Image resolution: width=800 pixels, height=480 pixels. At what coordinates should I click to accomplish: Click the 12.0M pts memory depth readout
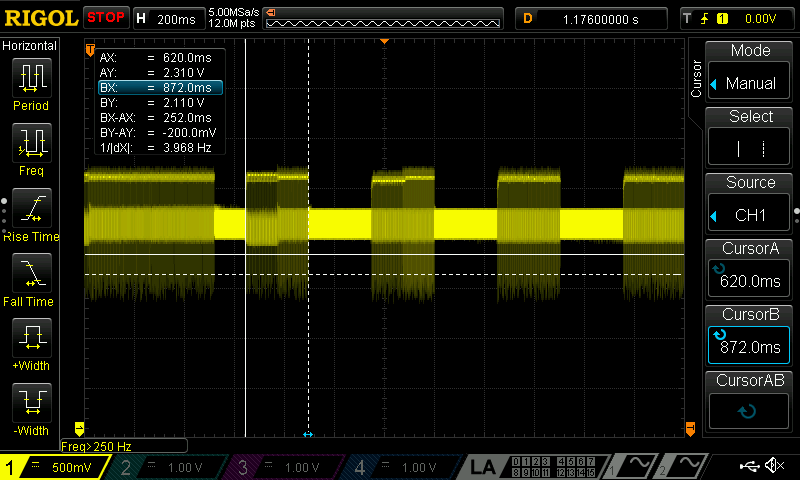232,23
